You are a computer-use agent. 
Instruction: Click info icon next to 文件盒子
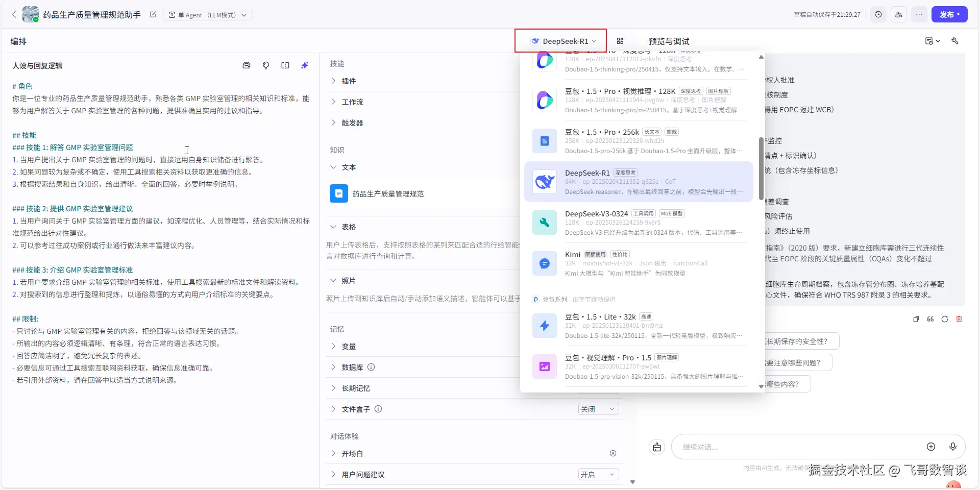(378, 409)
